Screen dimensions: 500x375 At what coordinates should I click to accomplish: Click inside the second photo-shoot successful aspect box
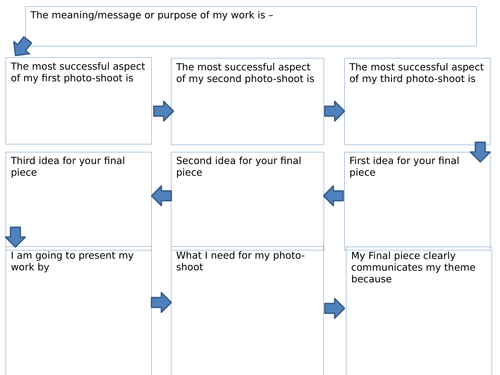[x=247, y=101]
